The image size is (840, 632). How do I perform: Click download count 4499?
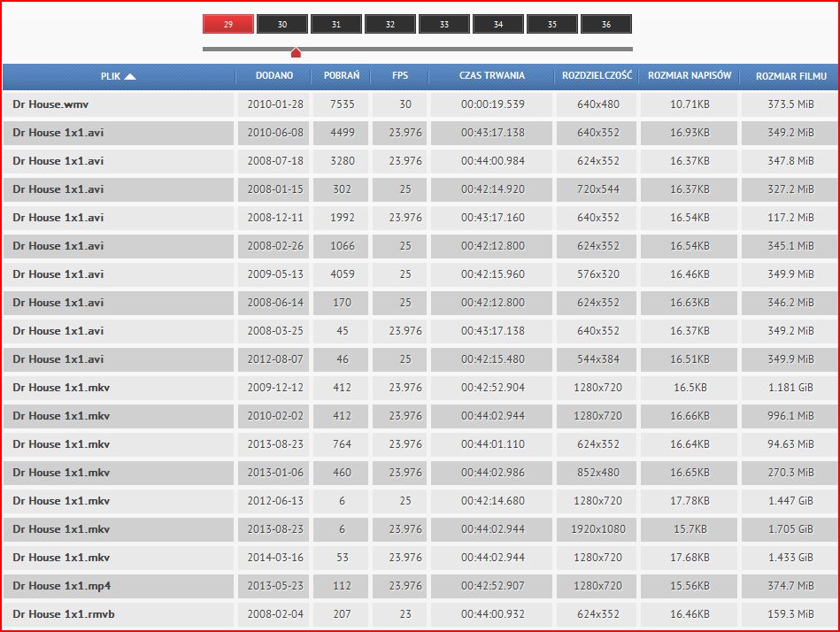coord(343,133)
